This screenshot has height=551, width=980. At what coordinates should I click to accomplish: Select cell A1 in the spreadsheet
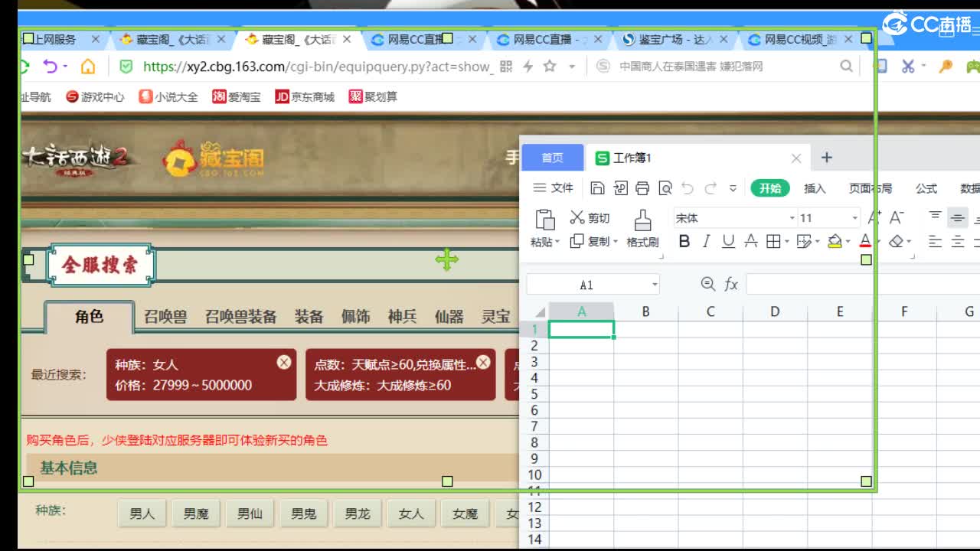pos(581,329)
